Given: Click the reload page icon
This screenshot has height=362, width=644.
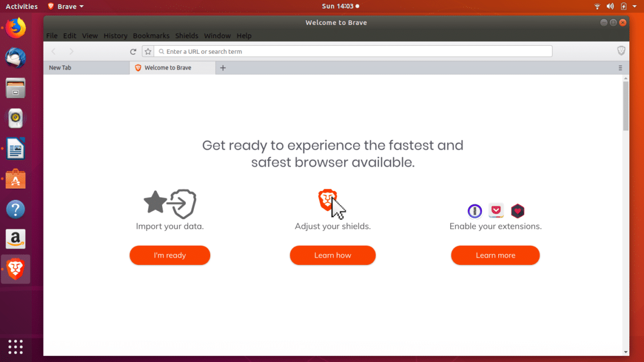Looking at the screenshot, I should pos(133,51).
